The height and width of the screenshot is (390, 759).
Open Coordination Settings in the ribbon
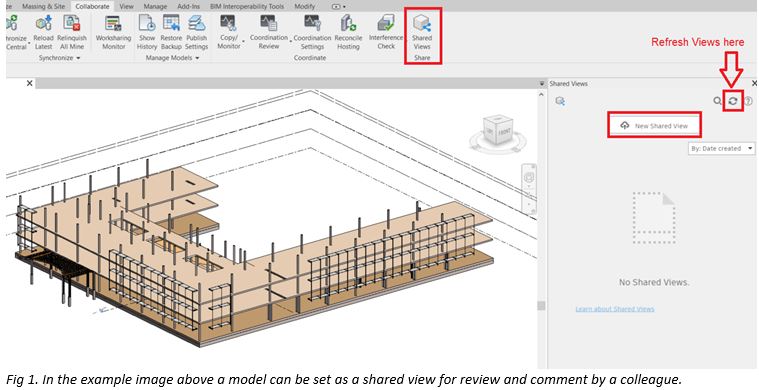coord(312,32)
